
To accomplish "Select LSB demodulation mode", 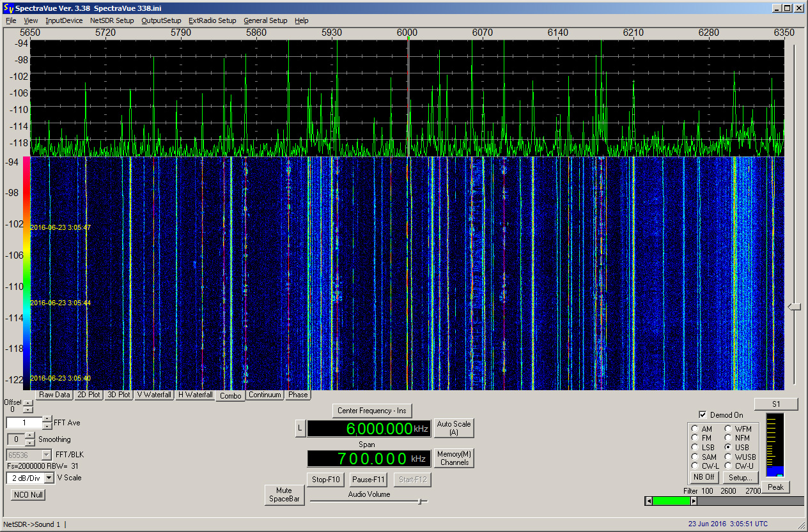I will tap(695, 447).
